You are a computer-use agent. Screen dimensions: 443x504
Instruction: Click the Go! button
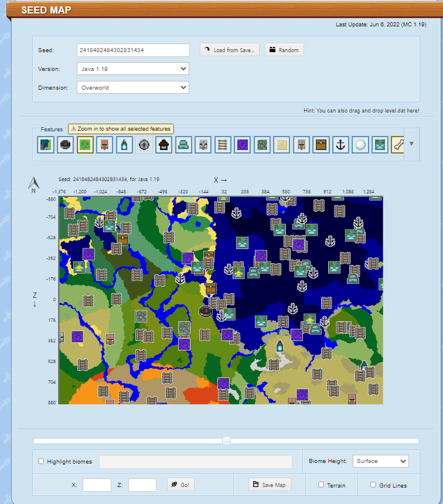[180, 485]
